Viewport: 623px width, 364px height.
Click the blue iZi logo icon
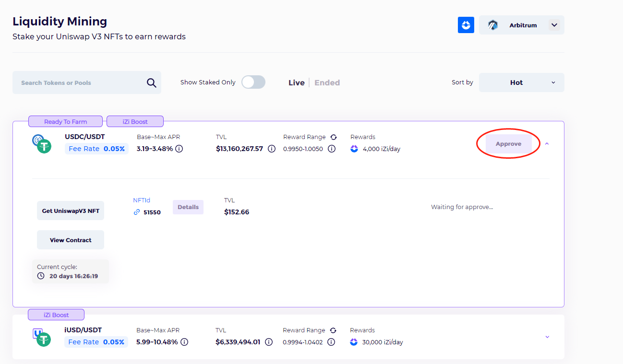[466, 25]
